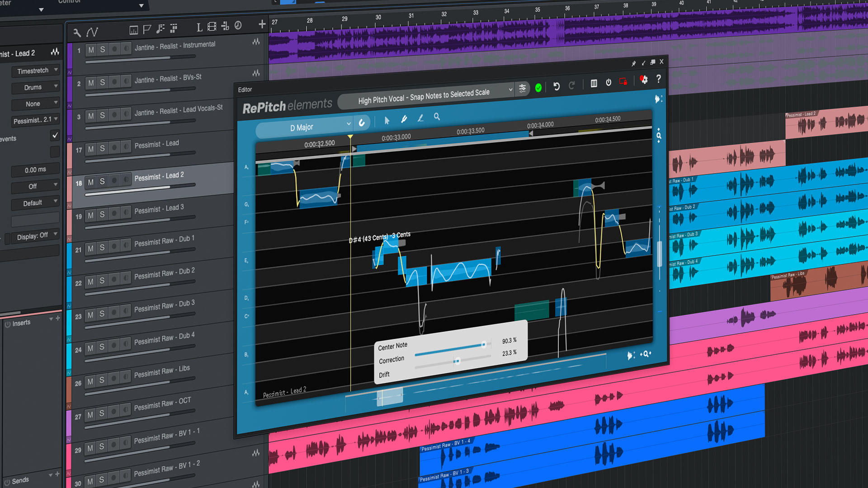Mute the Pessimist - Lead 2 track
The width and height of the screenshot is (868, 488).
coord(90,182)
